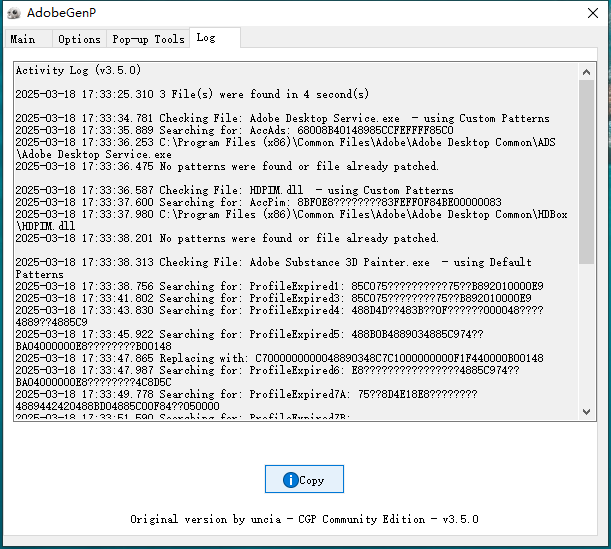Image resolution: width=611 pixels, height=549 pixels.
Task: Click the activity log scrollbar thumb
Action: click(x=586, y=172)
